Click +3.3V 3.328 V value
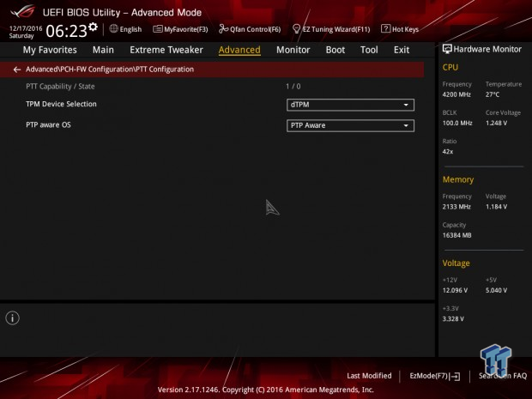Screen dimensions: 532x399 pyautogui.click(x=453, y=319)
